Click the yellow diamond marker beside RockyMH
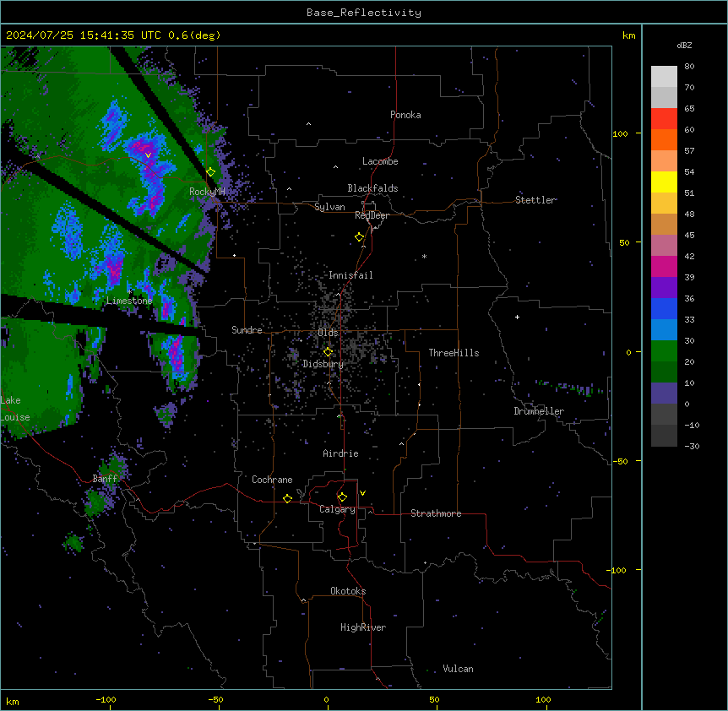 click(x=211, y=172)
